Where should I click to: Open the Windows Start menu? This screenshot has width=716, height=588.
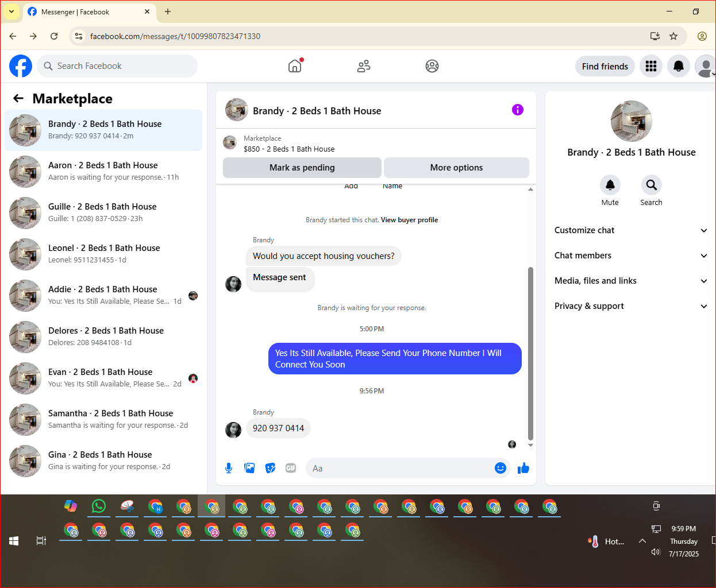(14, 540)
